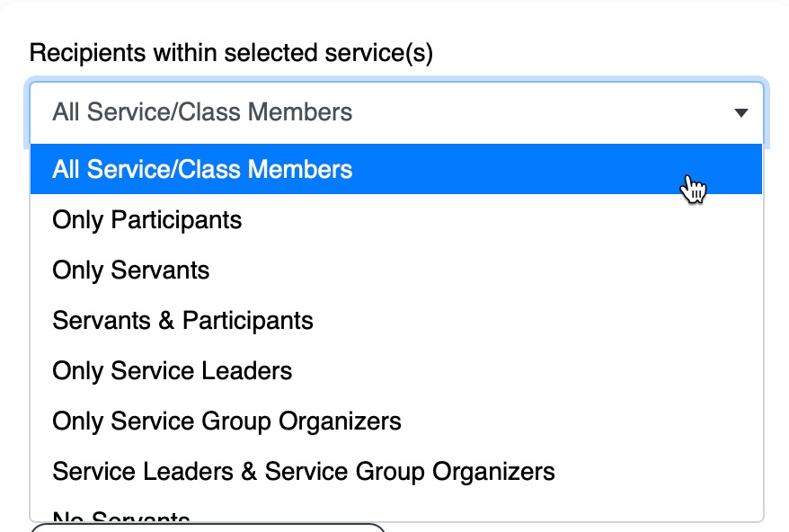This screenshot has height=532, width=789.
Task: Set recipients to participants only
Action: 147,220
